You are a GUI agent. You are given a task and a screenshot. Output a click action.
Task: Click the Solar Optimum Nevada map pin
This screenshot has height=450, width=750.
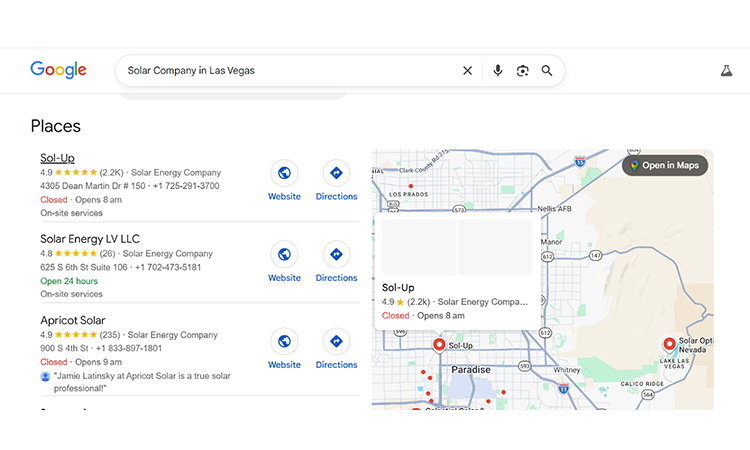point(670,344)
